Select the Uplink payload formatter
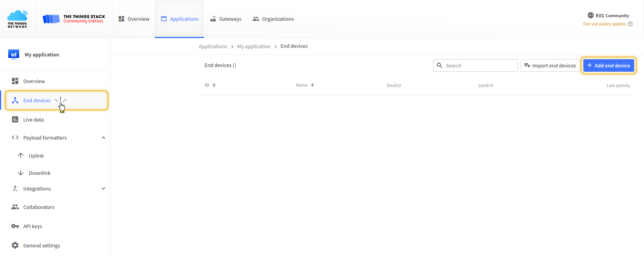This screenshot has height=256, width=644. click(x=36, y=156)
